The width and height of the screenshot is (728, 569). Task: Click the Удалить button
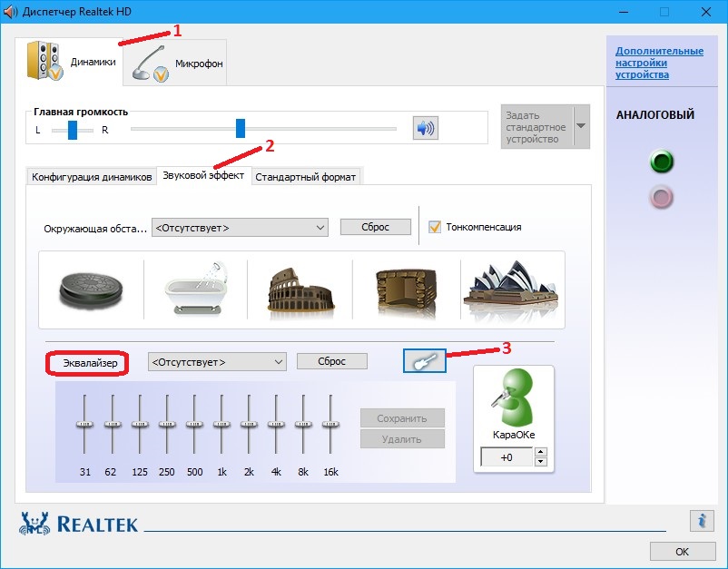(x=402, y=439)
